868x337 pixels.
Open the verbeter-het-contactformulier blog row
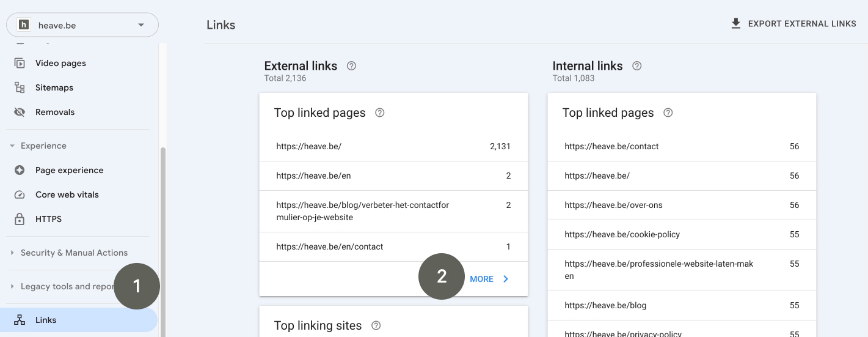click(393, 211)
